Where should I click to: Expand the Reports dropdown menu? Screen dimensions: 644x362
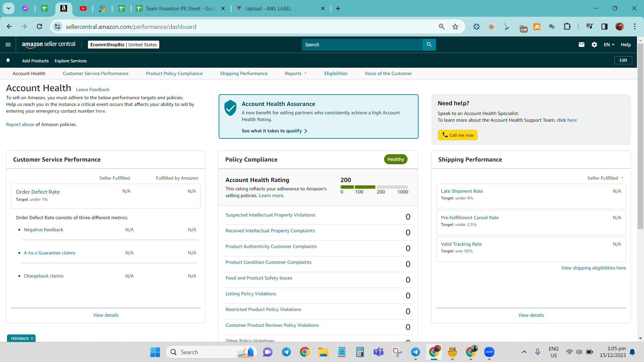[x=296, y=73]
